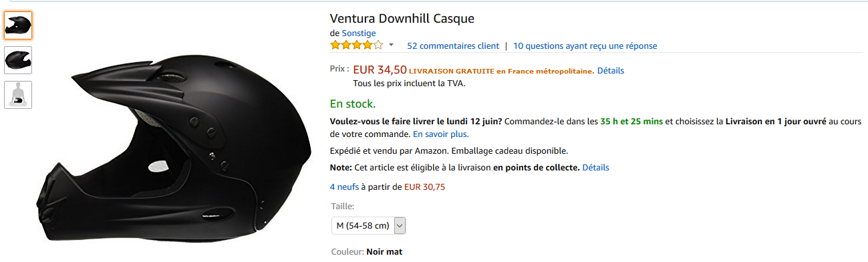Select the third thumbnail showing person silhouette

(x=18, y=95)
